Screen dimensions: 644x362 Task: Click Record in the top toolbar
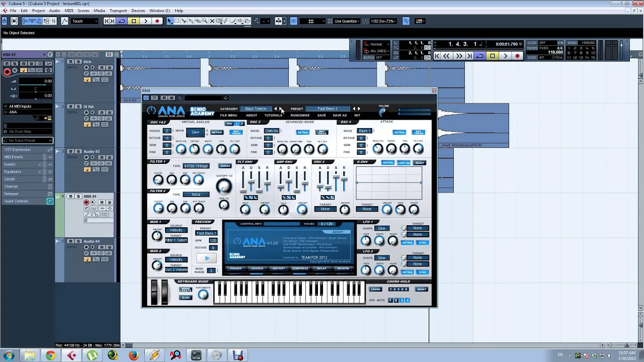[157, 21]
